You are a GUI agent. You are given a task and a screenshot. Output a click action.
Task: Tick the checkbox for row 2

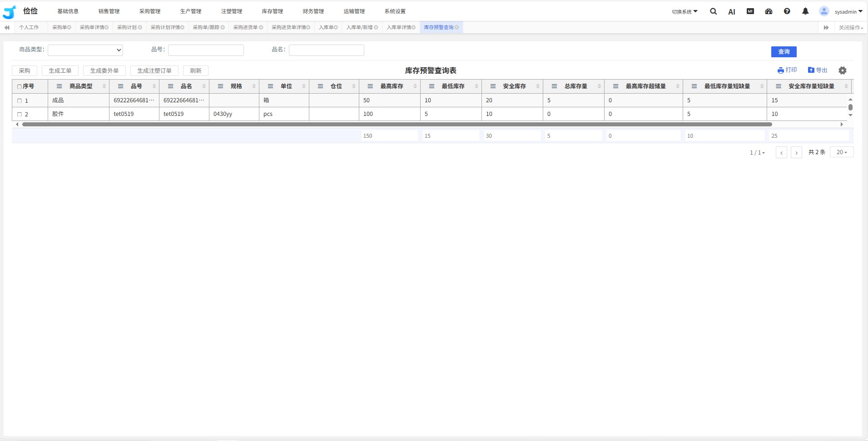tap(20, 114)
